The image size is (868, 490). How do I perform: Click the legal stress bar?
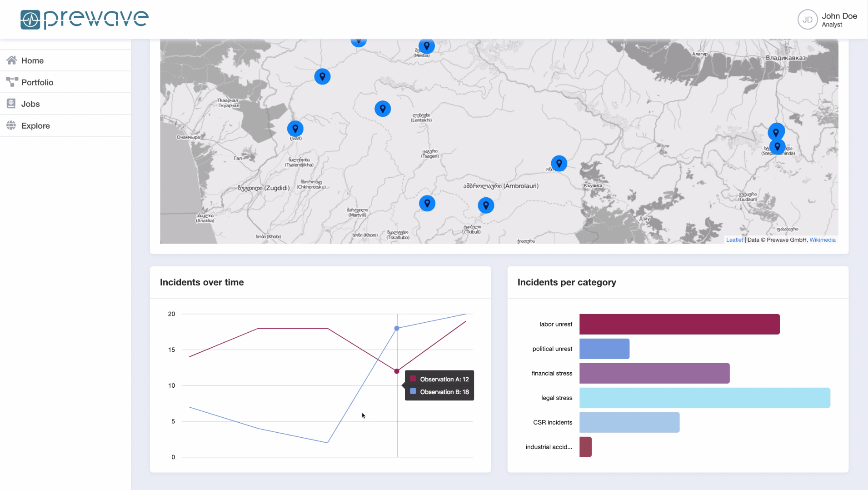tap(704, 398)
